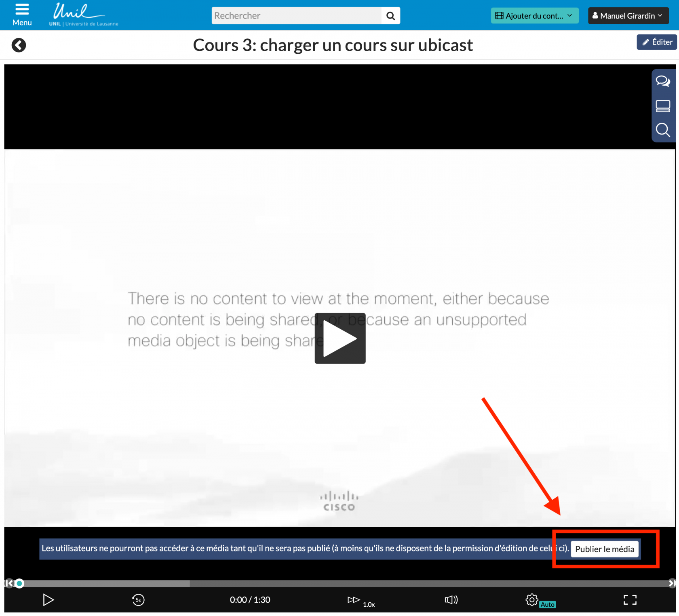Open the Manuel Girardin user menu
The height and width of the screenshot is (616, 679).
pos(628,16)
